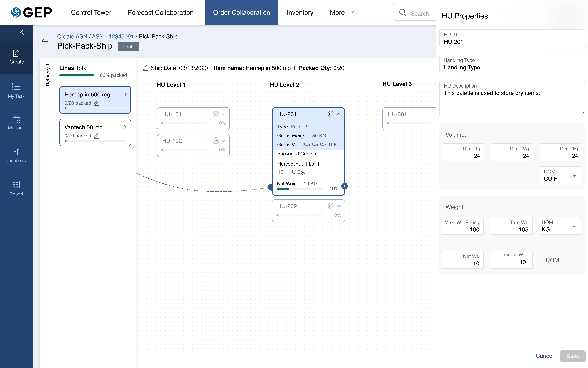Viewport: 588px width, 368px height.
Task: Edit packed quantity for Herceptin 500 mg
Action: point(96,103)
